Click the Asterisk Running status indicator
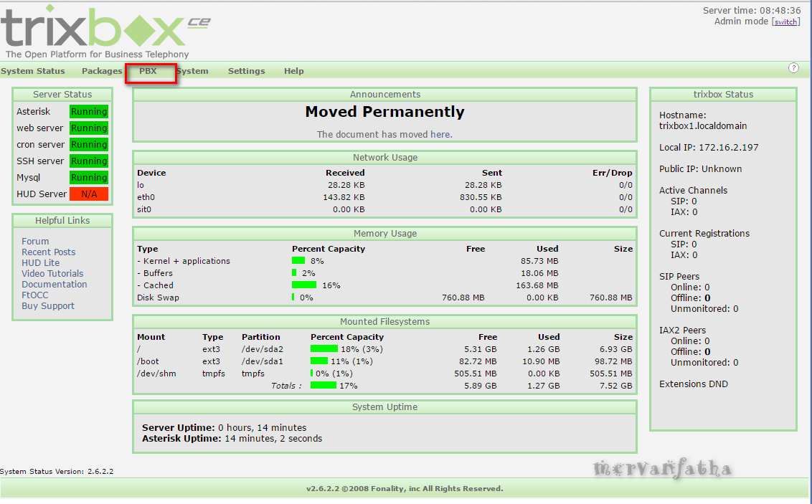The image size is (812, 504). coord(88,111)
